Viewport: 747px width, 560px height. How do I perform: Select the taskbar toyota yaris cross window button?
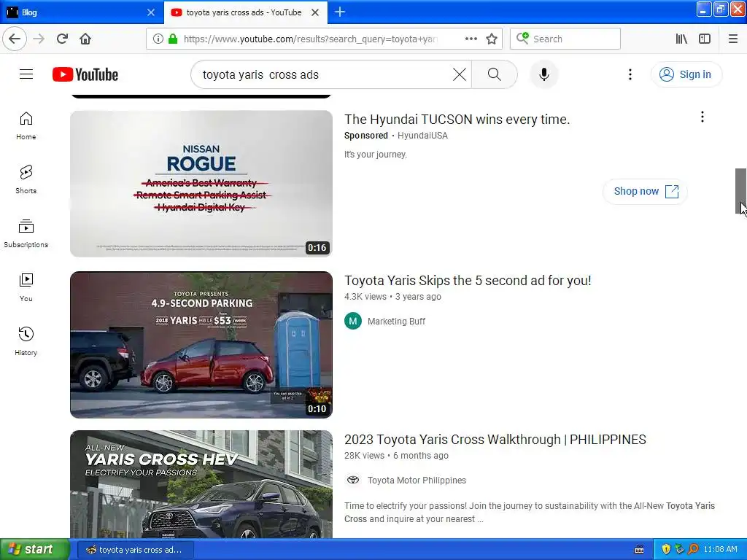point(135,550)
